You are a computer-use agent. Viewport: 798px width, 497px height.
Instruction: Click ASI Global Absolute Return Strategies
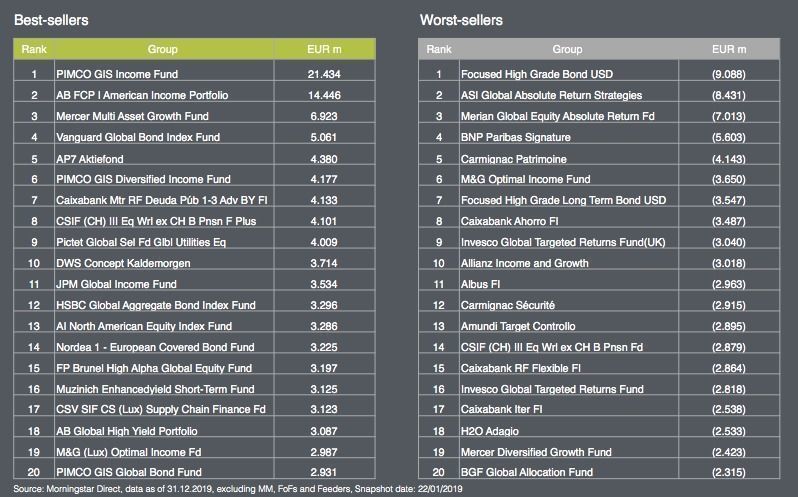(x=551, y=95)
